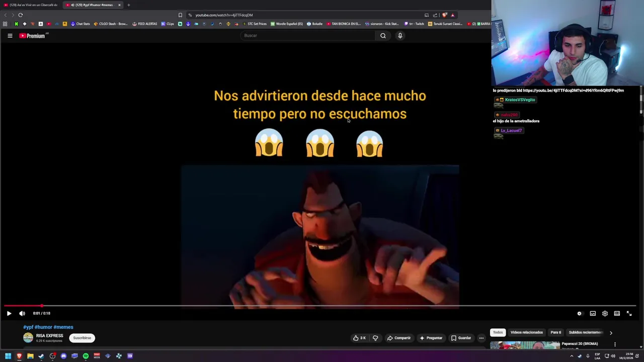The width and height of the screenshot is (644, 362).
Task: Toggle subtitles in the video player
Action: [593, 313]
